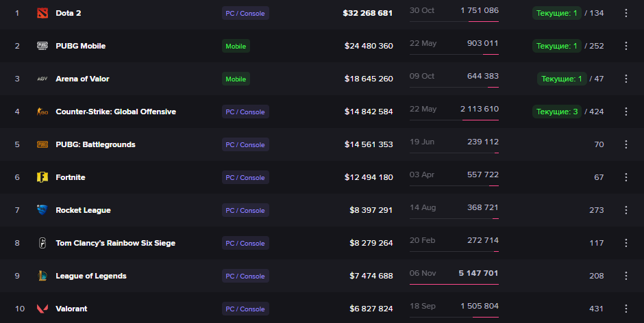Click PC / Console tag for League of Legends
This screenshot has height=323, width=644.
245,276
